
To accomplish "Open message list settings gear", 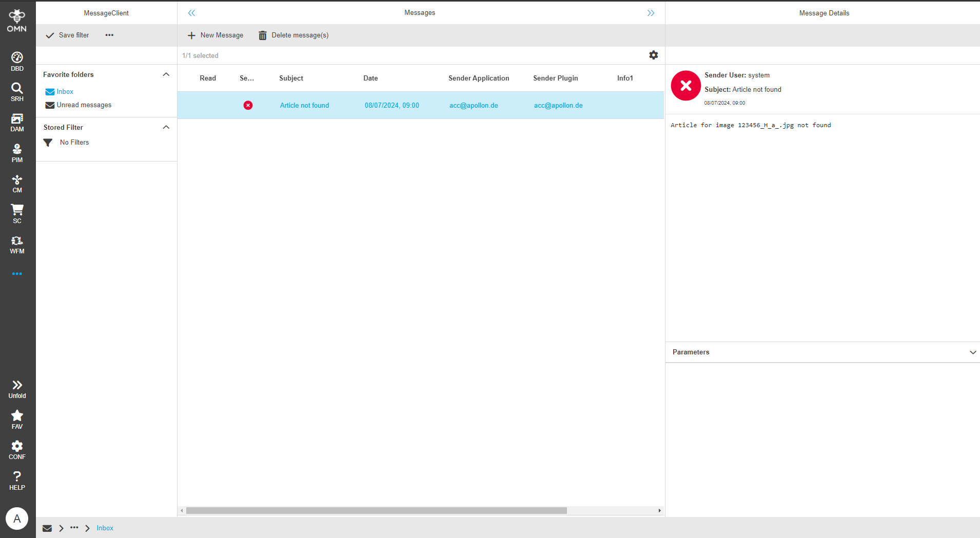I will pyautogui.click(x=653, y=55).
